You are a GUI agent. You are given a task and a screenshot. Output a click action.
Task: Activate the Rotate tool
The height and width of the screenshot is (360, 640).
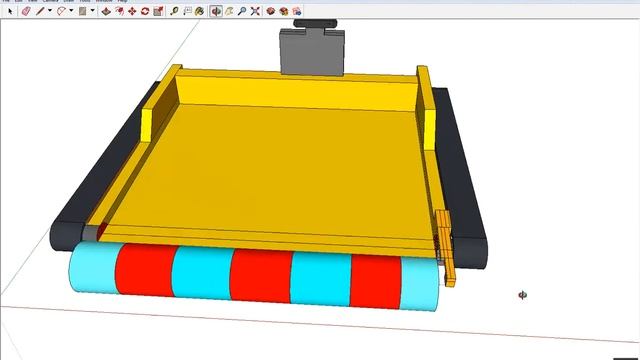pos(145,11)
